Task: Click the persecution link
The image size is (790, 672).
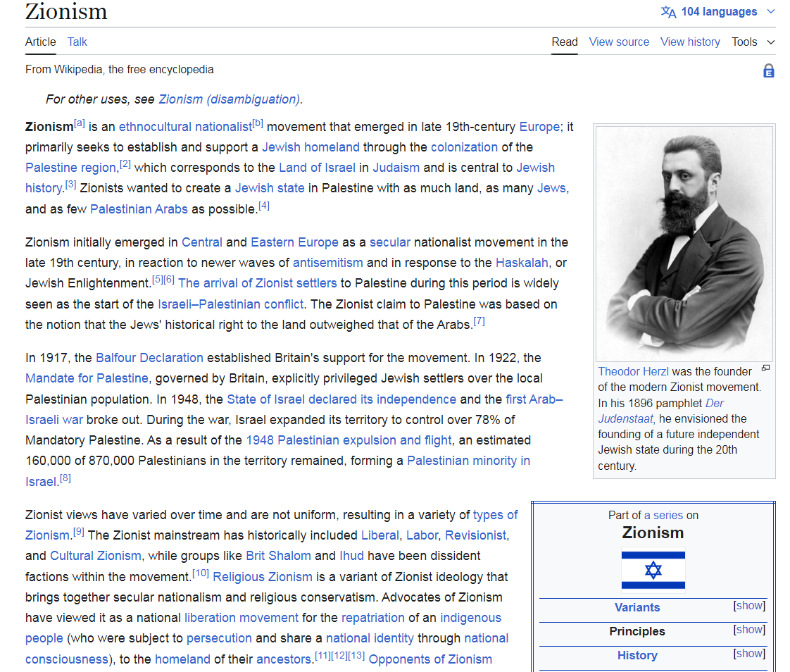Action: pyautogui.click(x=219, y=638)
